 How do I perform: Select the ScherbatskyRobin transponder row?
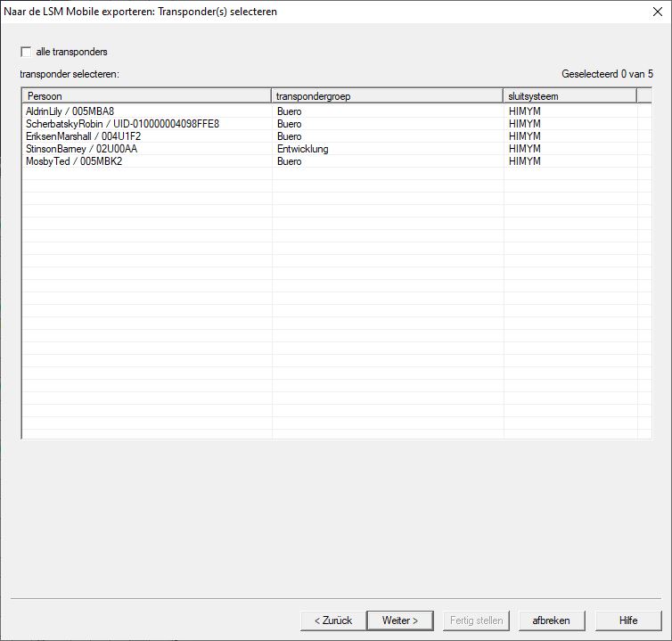click(122, 124)
